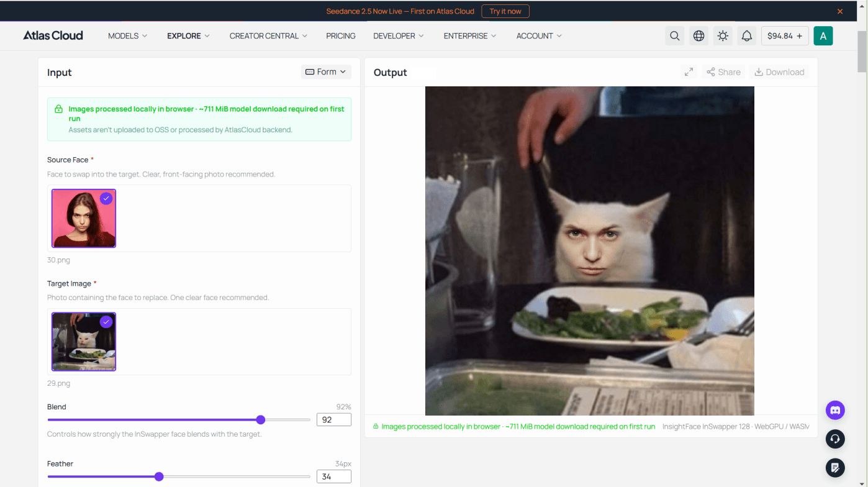This screenshot has height=487, width=868.
Task: Select the 29.png target image thumbnail
Action: click(x=84, y=342)
